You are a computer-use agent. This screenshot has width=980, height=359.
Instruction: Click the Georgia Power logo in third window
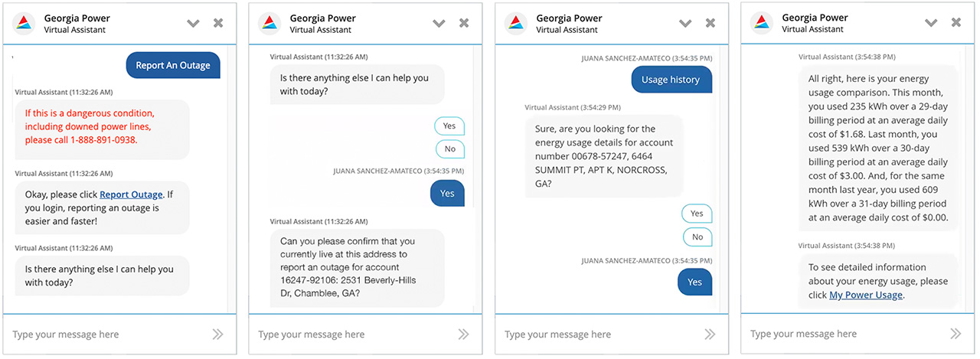click(x=516, y=24)
